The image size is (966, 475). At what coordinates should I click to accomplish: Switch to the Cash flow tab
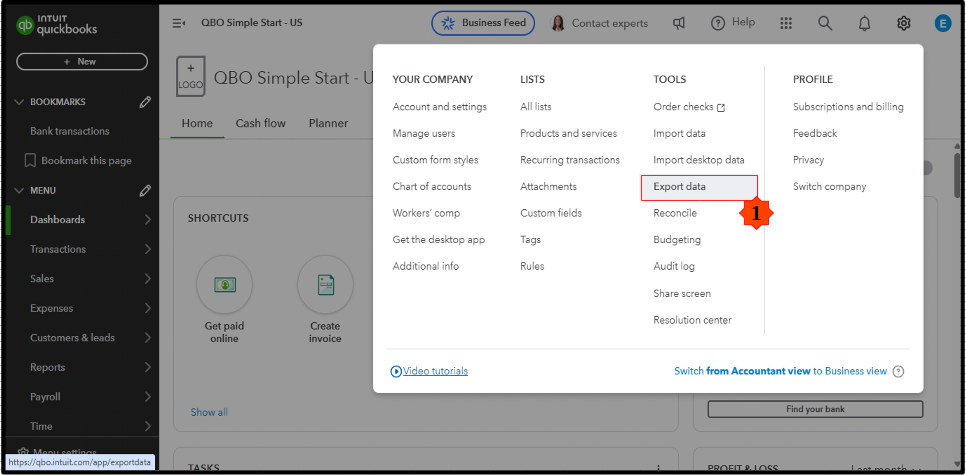click(x=260, y=124)
